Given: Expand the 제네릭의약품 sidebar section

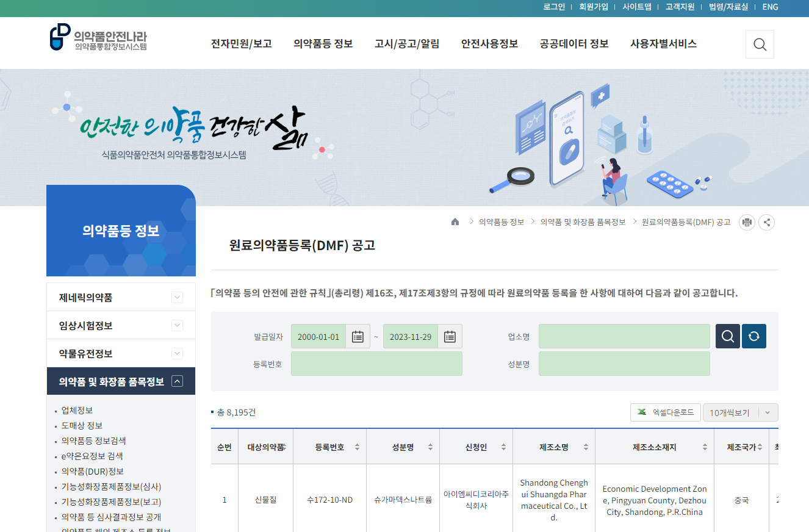Looking at the screenshot, I should click(x=177, y=298).
